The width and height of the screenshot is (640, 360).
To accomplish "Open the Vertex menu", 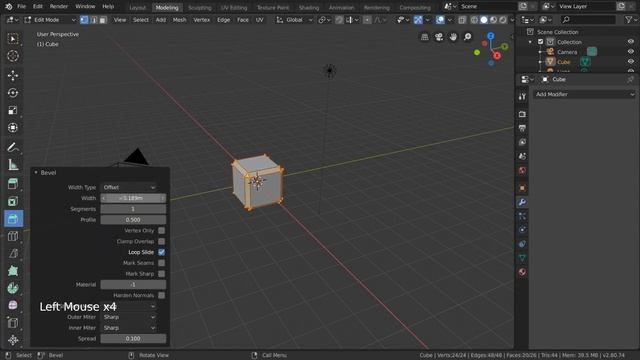I will [x=202, y=20].
